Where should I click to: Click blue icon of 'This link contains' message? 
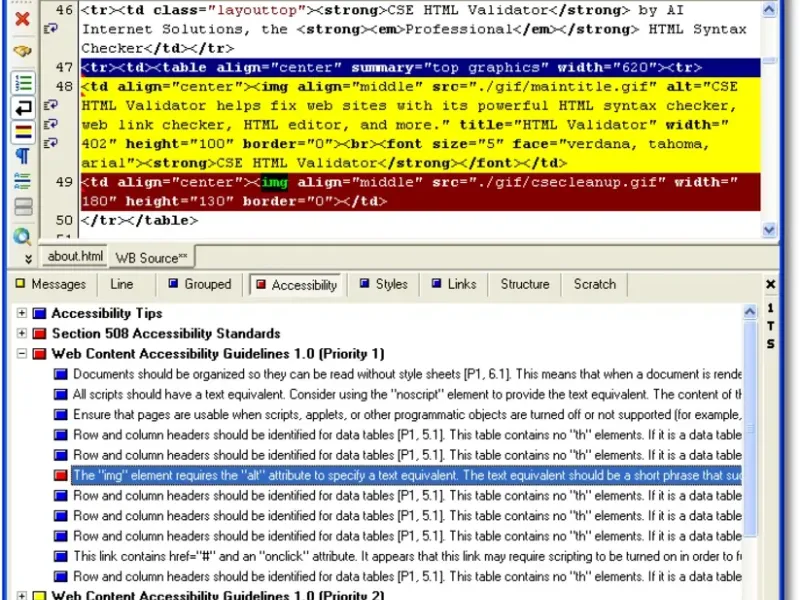click(61, 556)
